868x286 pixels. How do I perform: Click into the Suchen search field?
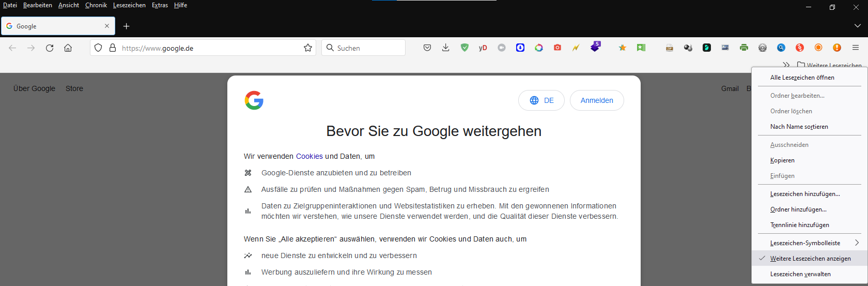point(363,48)
